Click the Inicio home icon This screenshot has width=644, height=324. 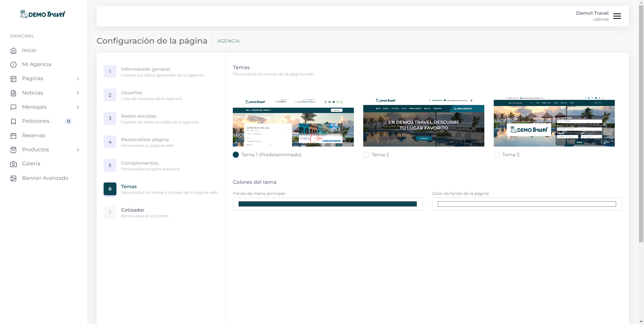[13, 51]
